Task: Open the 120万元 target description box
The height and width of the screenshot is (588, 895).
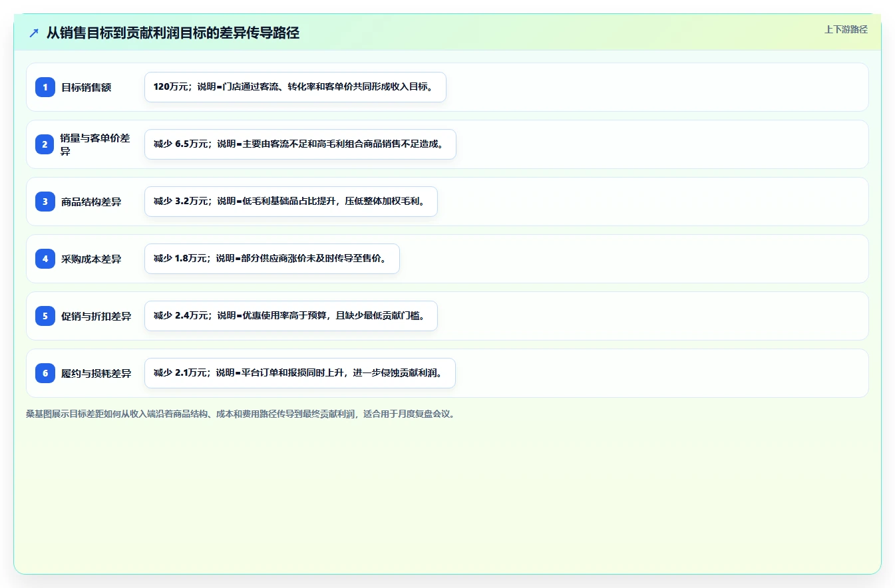Action: click(295, 87)
